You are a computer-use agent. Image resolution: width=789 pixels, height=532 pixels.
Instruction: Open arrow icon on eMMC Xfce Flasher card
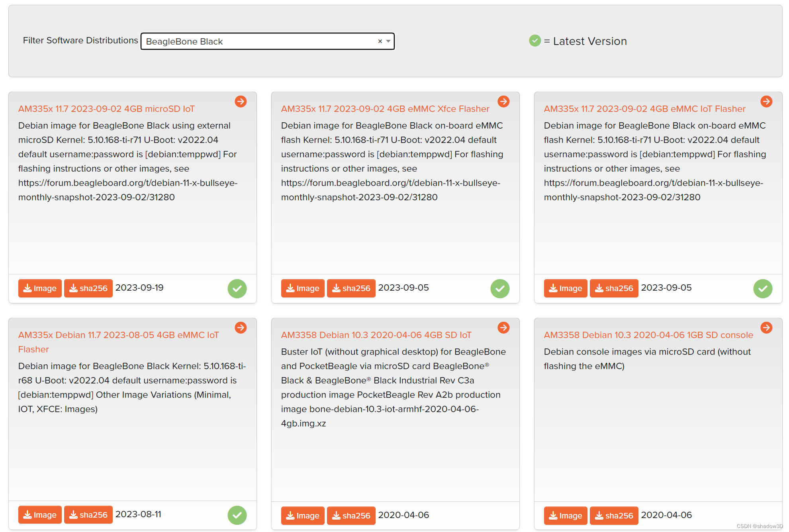[503, 102]
